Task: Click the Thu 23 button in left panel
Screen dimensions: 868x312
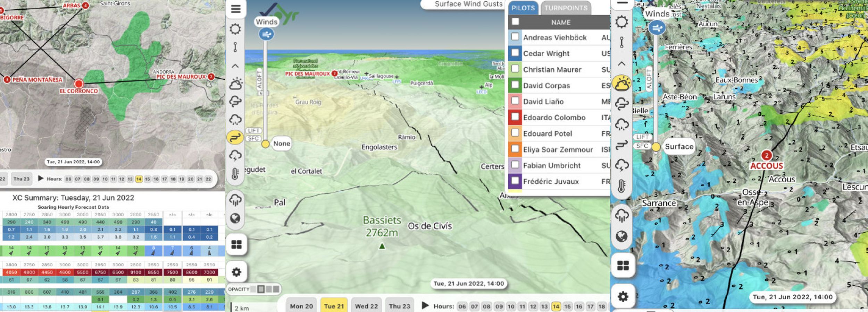Action: coord(22,179)
